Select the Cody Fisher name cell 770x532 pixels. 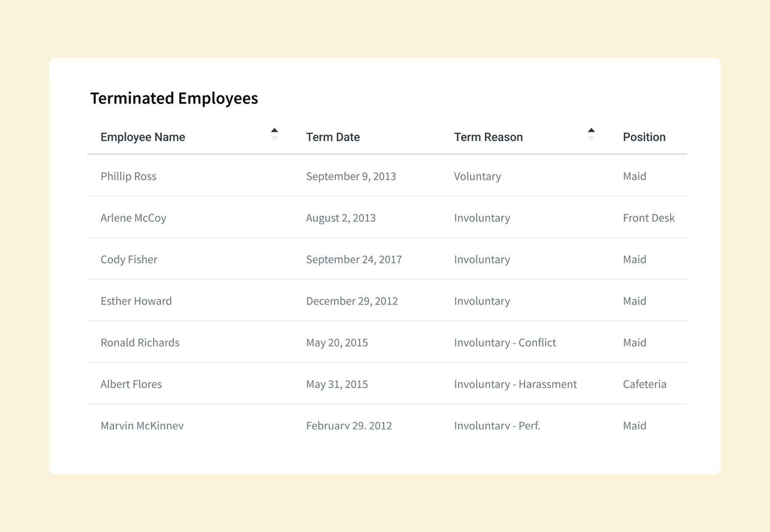tap(129, 259)
